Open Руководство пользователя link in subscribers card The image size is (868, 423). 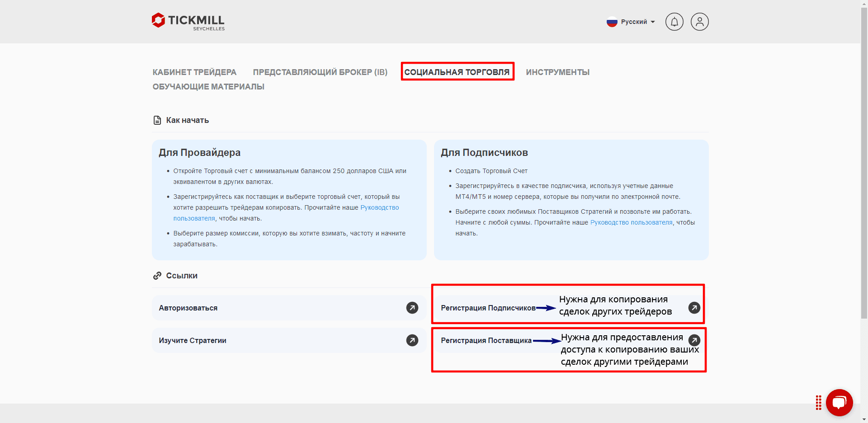click(631, 222)
